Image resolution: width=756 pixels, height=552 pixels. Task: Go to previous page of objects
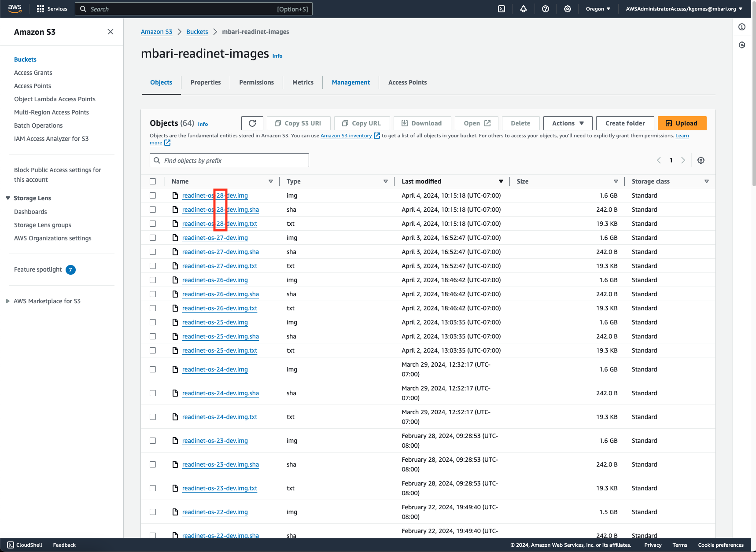(x=659, y=160)
